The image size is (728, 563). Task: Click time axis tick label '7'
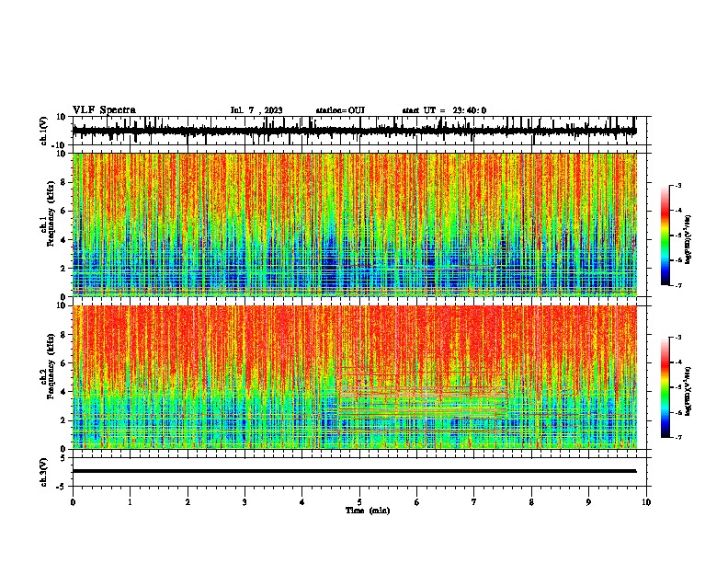pyautogui.click(x=474, y=502)
